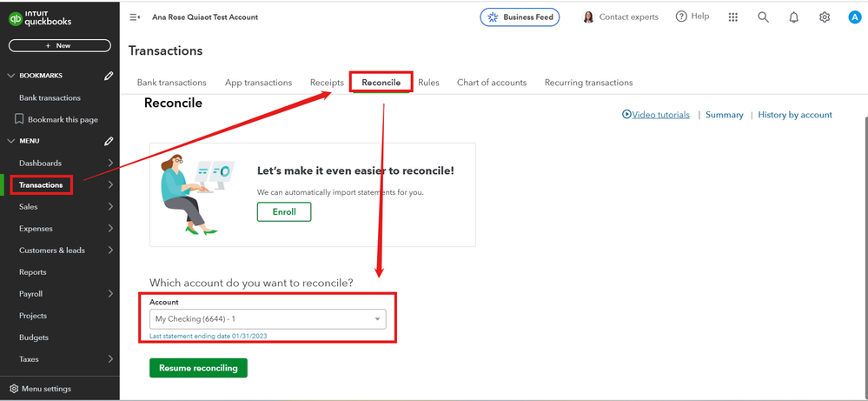Viewport: 868px width, 401px height.
Task: Click the QuickBooks logo
Action: pyautogui.click(x=40, y=19)
